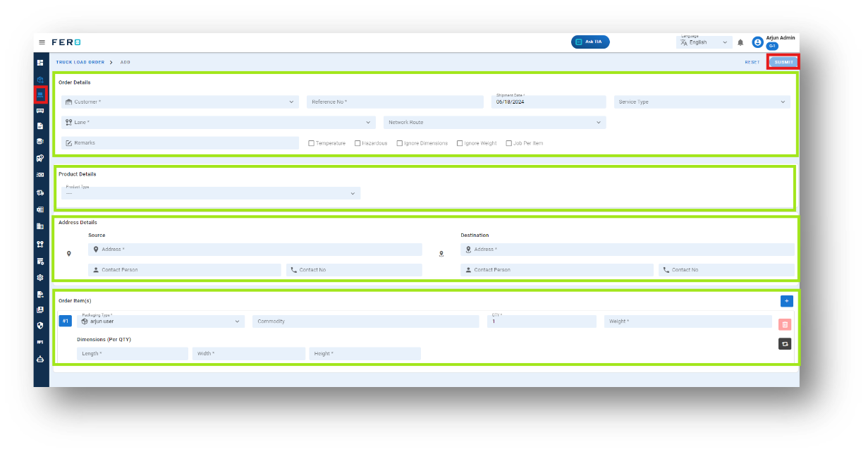Open the settings gear icon in the sidebar

40,278
